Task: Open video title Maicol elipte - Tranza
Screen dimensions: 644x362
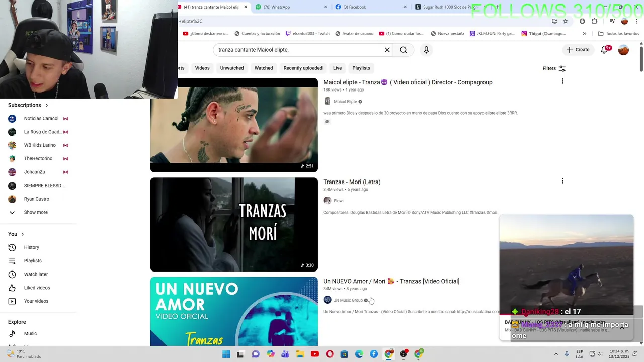Action: [408, 82]
